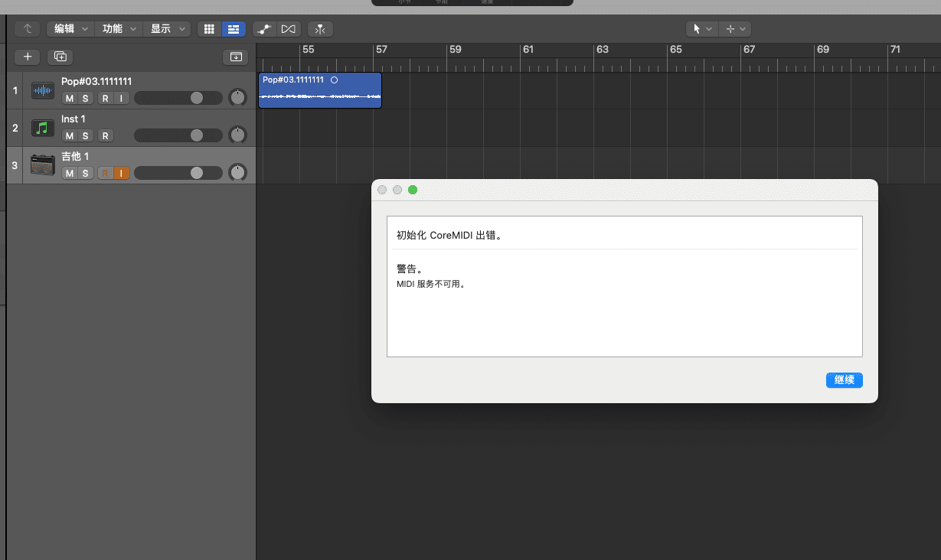Open the 显示 dropdown menu
Viewport: 941px width, 560px height.
[x=166, y=29]
